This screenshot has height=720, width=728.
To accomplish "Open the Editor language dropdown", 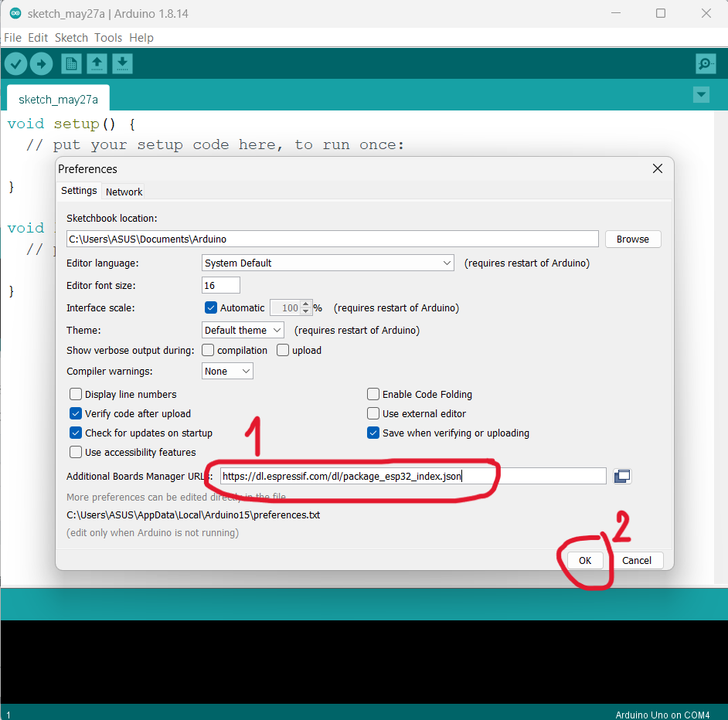I will click(x=328, y=263).
